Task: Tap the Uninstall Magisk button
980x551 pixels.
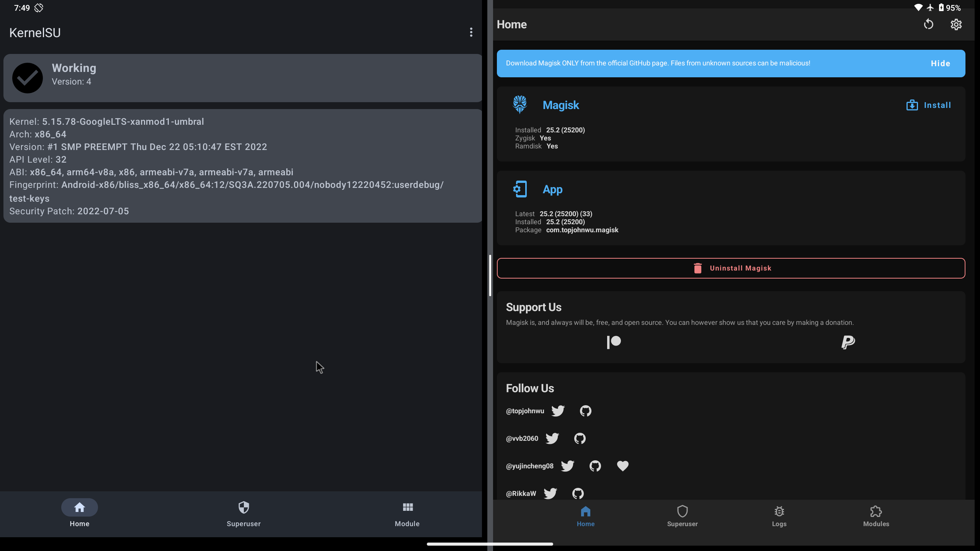Action: click(730, 268)
